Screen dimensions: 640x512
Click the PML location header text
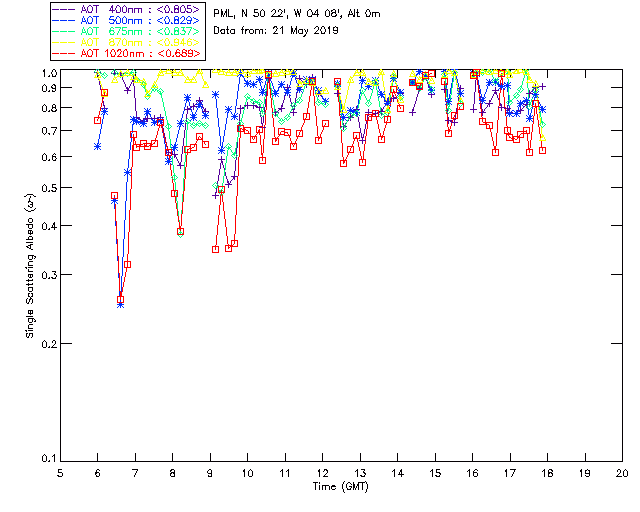click(297, 14)
